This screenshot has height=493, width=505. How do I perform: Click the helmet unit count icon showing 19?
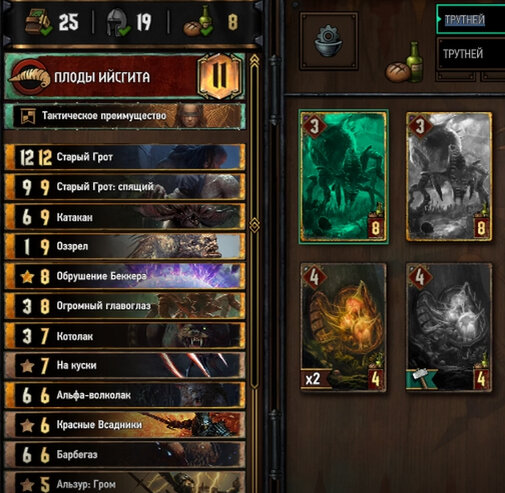(117, 23)
